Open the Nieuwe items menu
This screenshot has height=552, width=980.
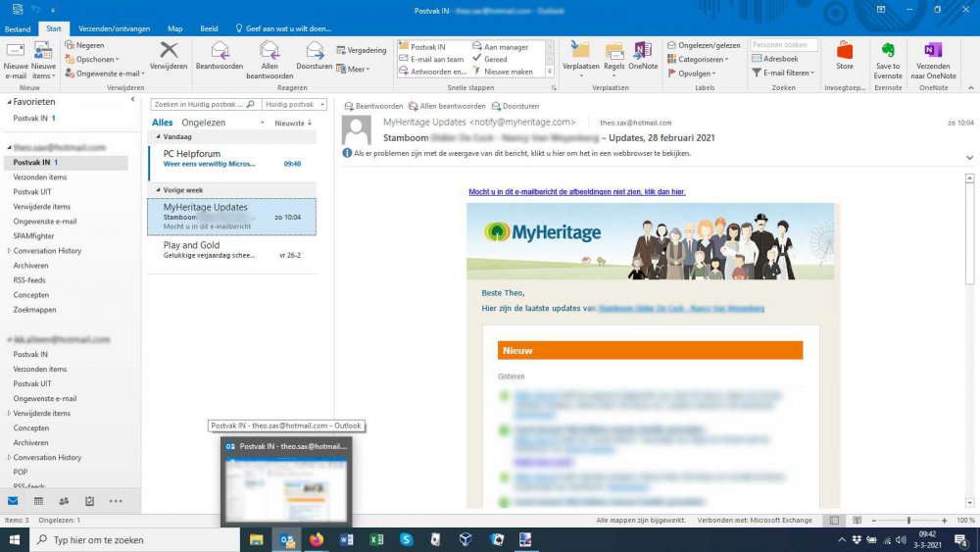pyautogui.click(x=43, y=60)
